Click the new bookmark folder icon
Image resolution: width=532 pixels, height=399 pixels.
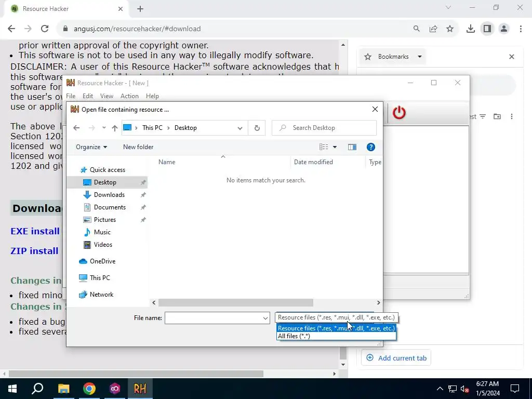497,117
